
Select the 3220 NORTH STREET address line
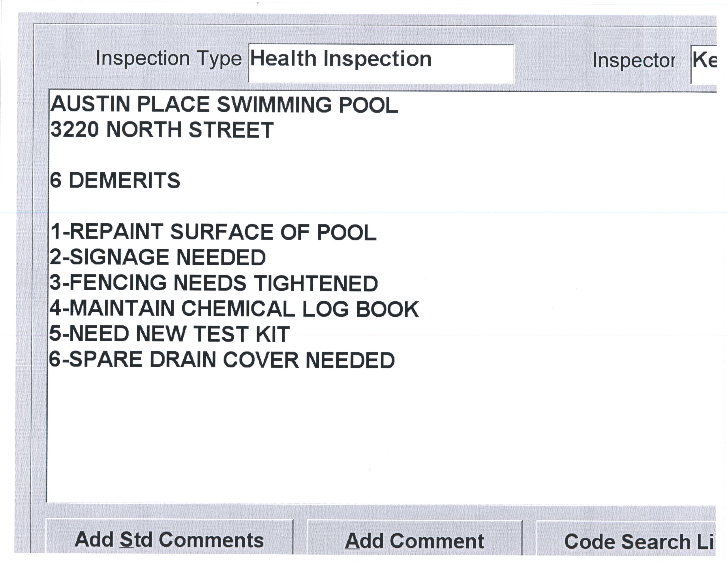[x=162, y=130]
